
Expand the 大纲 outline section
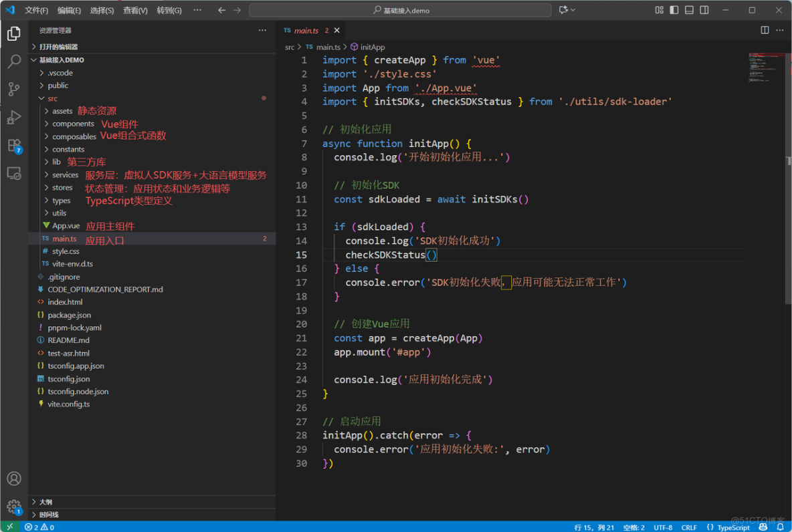tap(45, 501)
